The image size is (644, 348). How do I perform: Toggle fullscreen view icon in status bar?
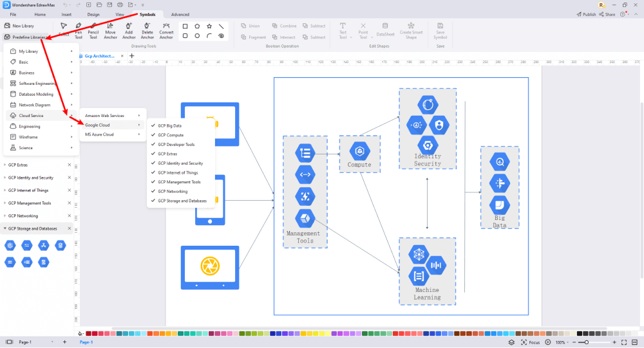[x=624, y=342]
